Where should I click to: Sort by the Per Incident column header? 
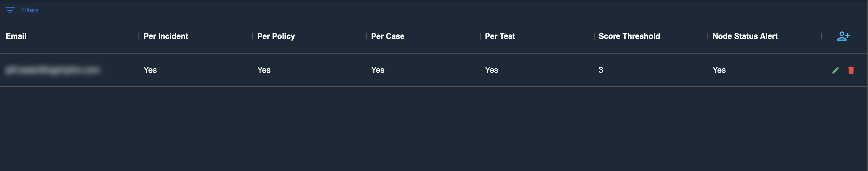click(x=166, y=36)
